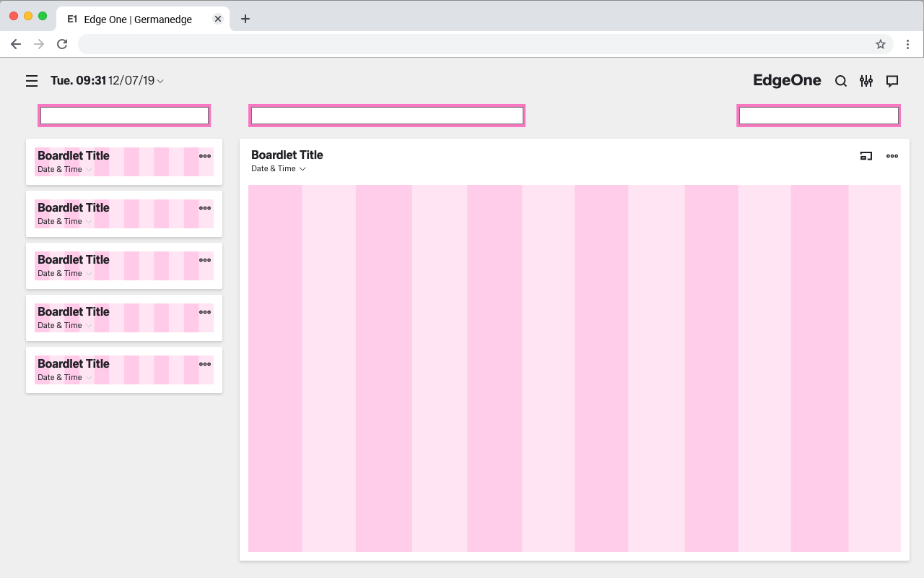The image size is (924, 578).
Task: Select the Edge One | Germanedge tab
Action: (137, 20)
